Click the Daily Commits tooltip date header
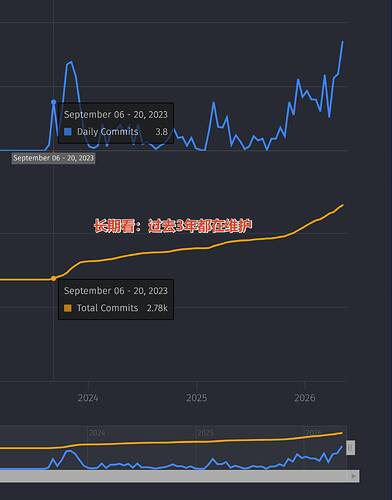Screen dimensions: 392x500 [116, 115]
